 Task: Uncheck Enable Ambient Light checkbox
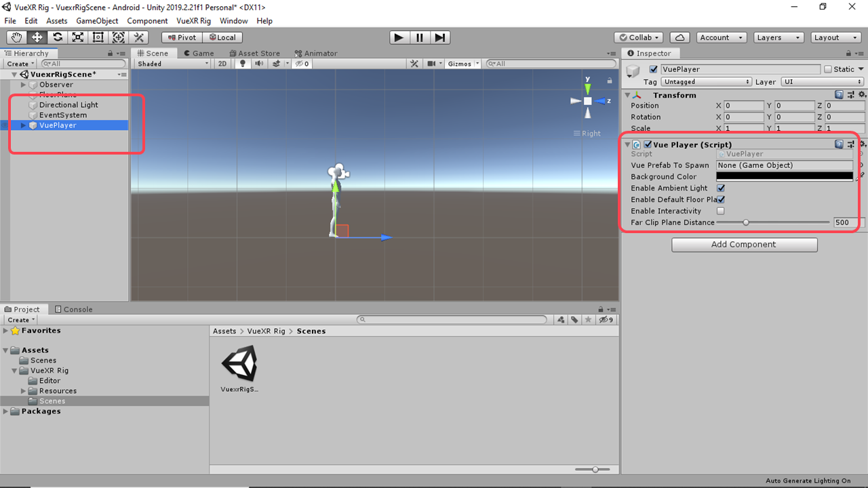pos(721,188)
